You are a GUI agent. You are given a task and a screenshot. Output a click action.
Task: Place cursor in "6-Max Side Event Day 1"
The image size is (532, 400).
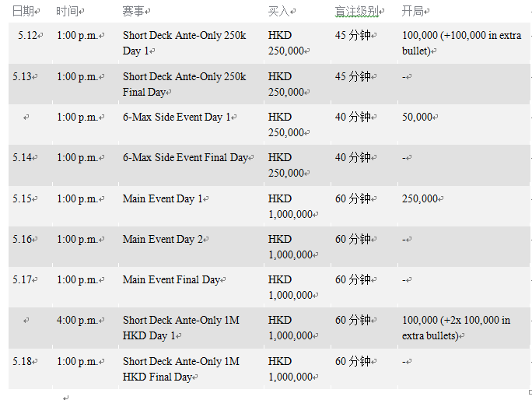177,117
